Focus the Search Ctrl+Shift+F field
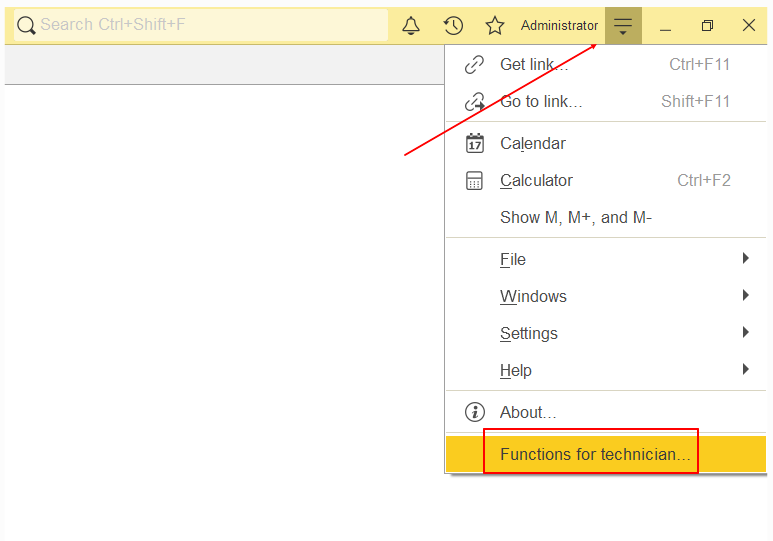 click(x=201, y=25)
